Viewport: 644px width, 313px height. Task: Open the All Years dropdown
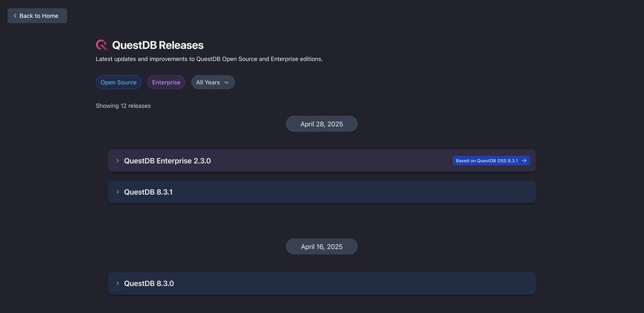pos(213,82)
